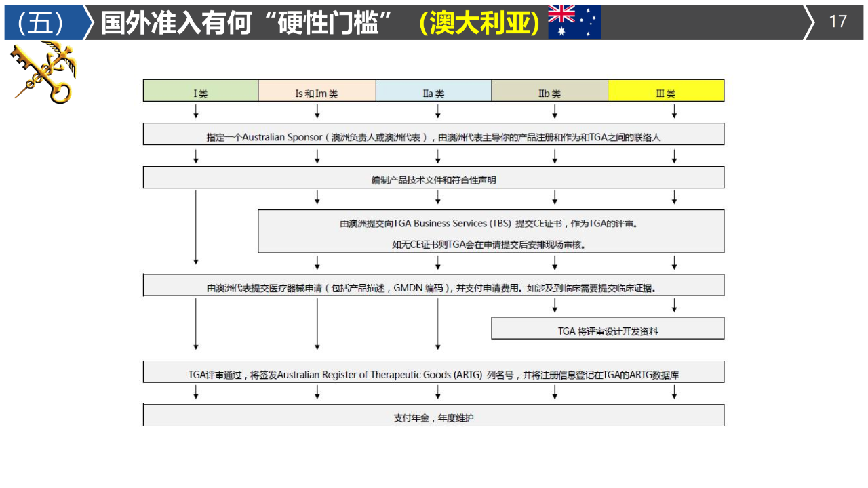The image size is (868, 488).
Task: Choose the beige IIb类 header box
Action: point(549,91)
